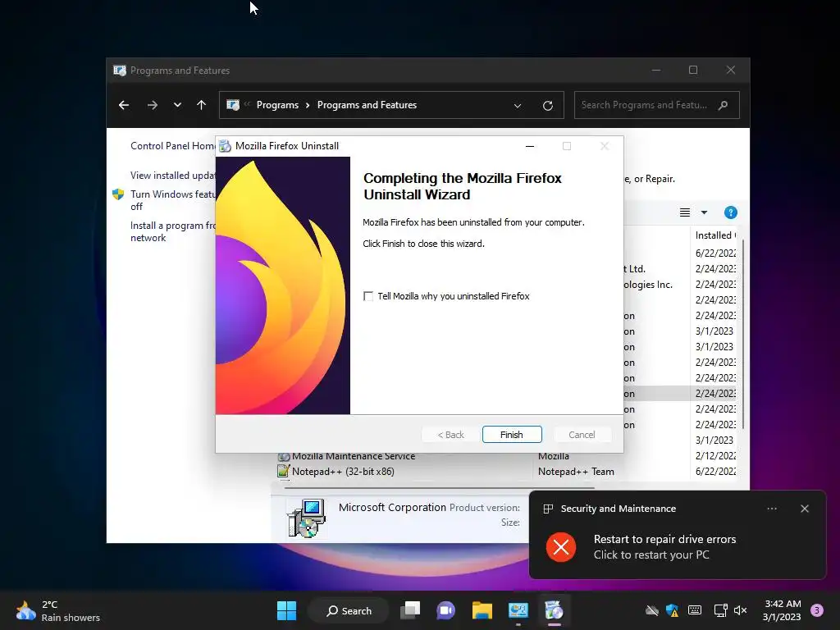Click the up-one-level arrow in Programs and Features
The width and height of the screenshot is (840, 630).
pyautogui.click(x=202, y=105)
